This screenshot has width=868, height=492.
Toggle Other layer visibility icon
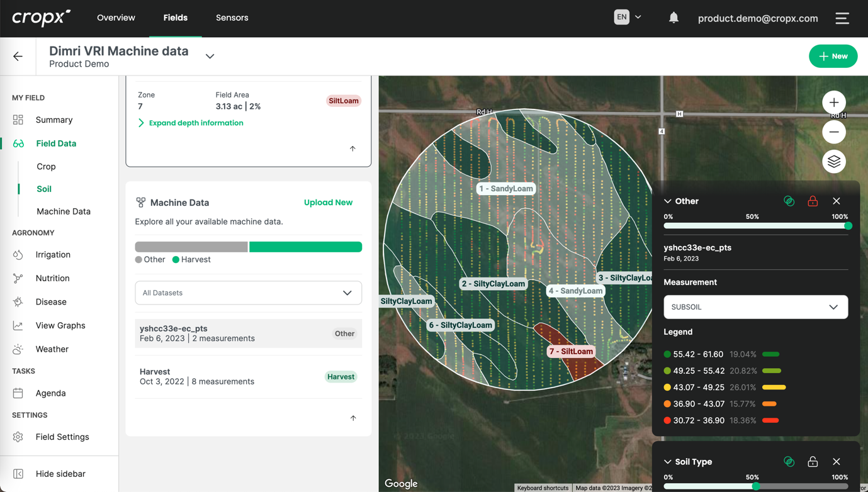click(789, 201)
